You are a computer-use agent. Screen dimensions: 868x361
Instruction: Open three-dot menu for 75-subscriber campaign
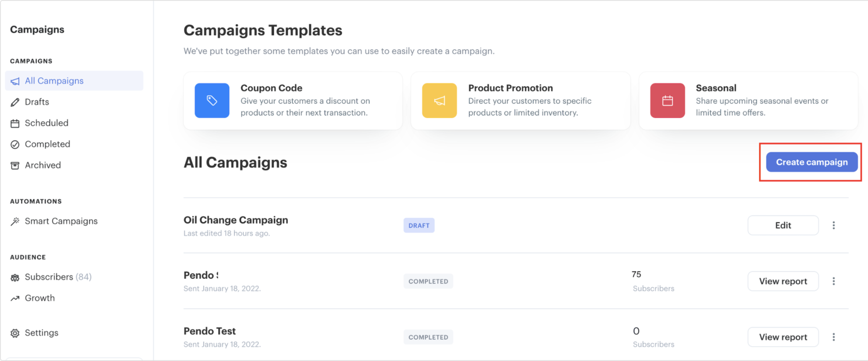point(833,281)
